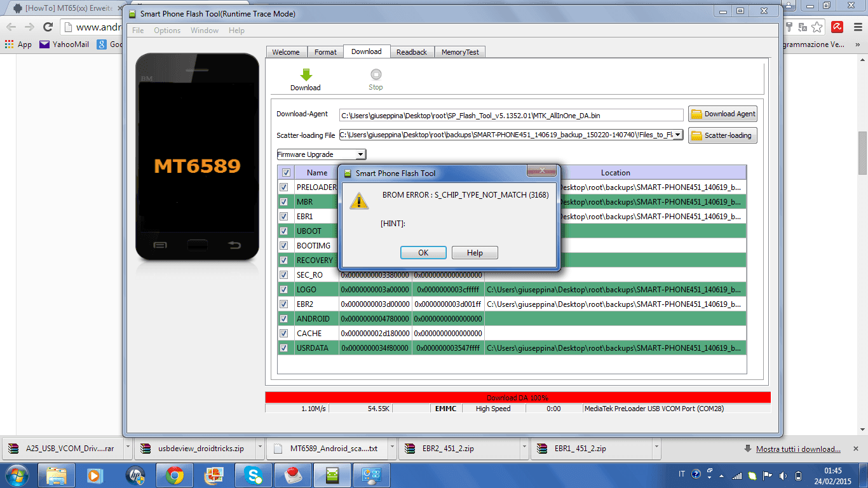Viewport: 868px width, 488px height.
Task: Click the Avira extension icon in Chrome
Action: coord(837,27)
